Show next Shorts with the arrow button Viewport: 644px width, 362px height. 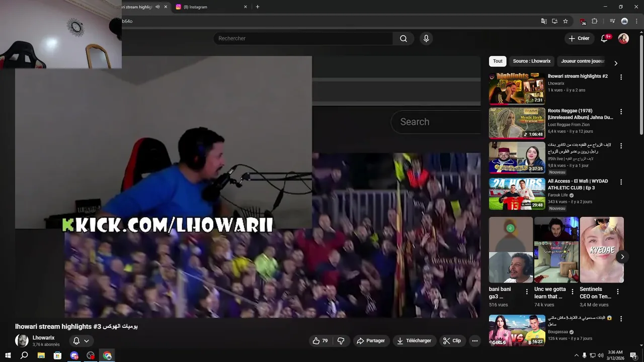622,257
